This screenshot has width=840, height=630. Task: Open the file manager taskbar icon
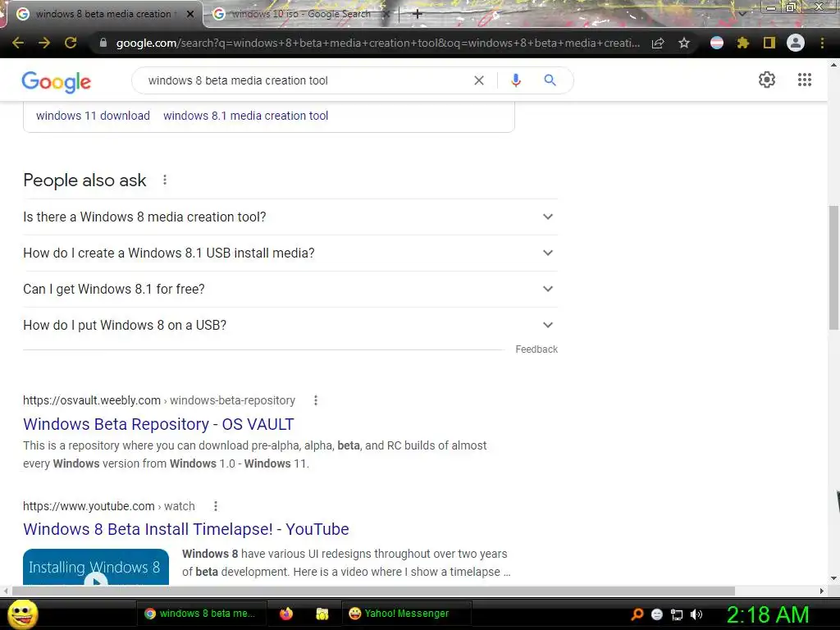click(322, 614)
